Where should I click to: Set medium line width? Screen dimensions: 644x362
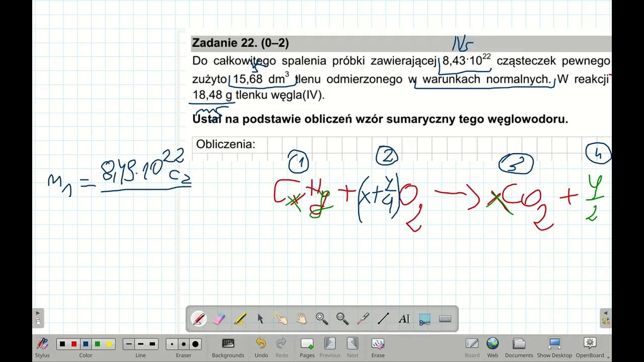[140, 344]
